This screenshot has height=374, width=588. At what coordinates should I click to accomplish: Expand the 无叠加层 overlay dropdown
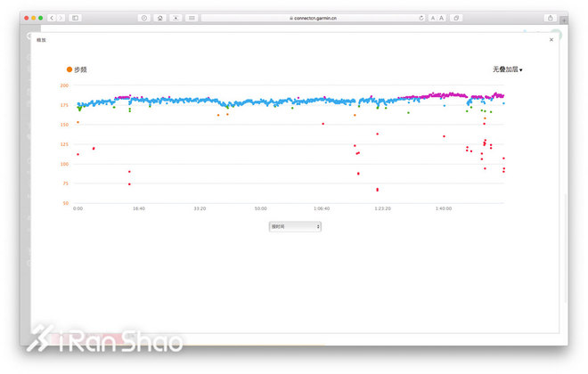(508, 69)
